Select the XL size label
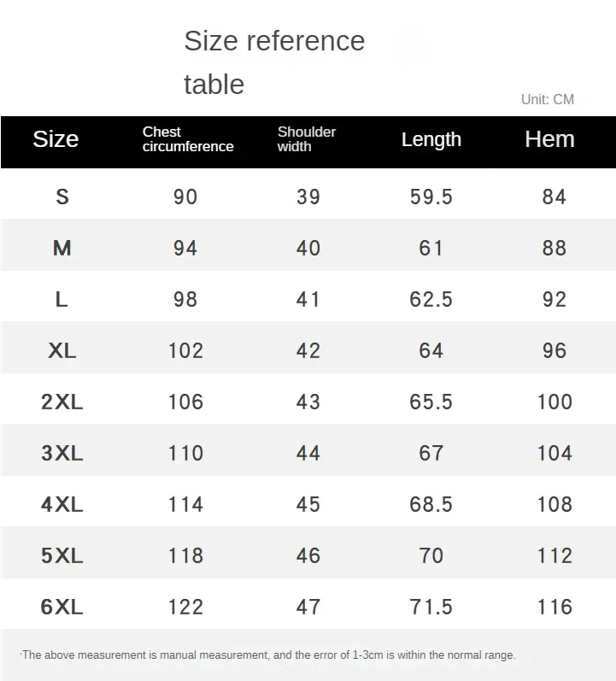The width and height of the screenshot is (616, 681). [62, 350]
